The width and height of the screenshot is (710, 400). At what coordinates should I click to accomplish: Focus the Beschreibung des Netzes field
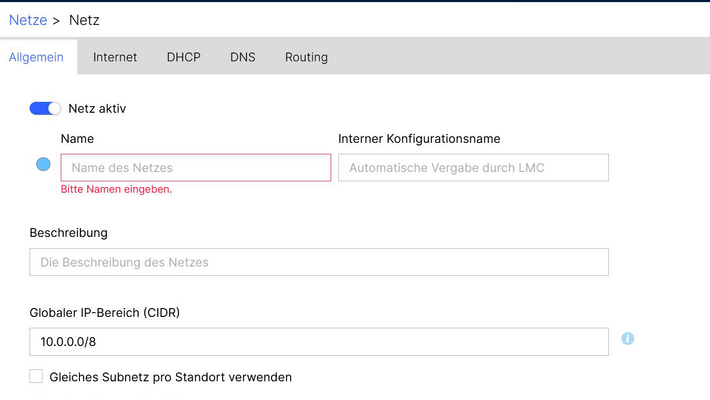319,262
